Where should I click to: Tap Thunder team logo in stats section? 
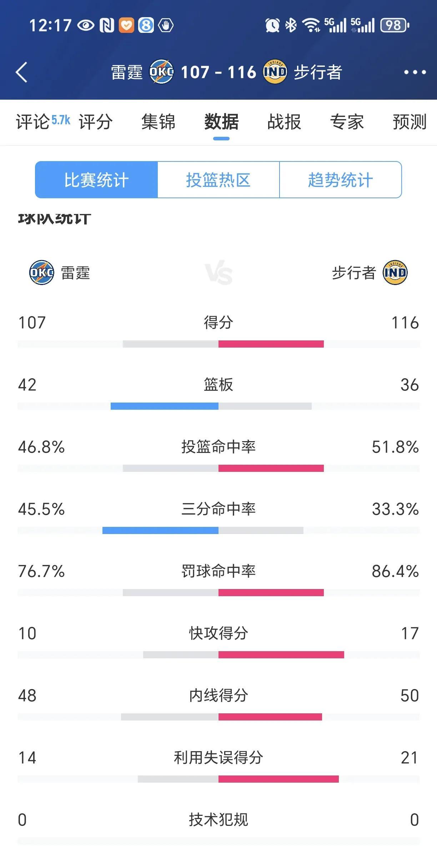(41, 273)
